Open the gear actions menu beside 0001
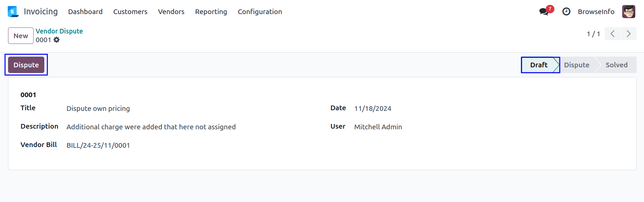 (57, 40)
